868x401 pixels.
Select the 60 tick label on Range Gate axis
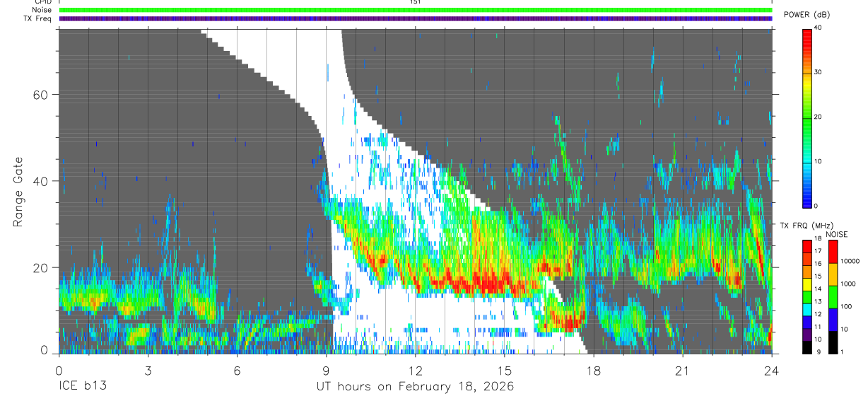pos(42,95)
